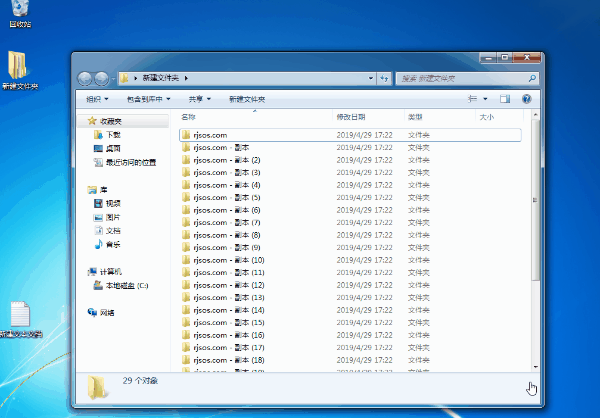The image size is (600, 418).
Task: Open the Recycle Bin desktop icon
Action: [20, 13]
